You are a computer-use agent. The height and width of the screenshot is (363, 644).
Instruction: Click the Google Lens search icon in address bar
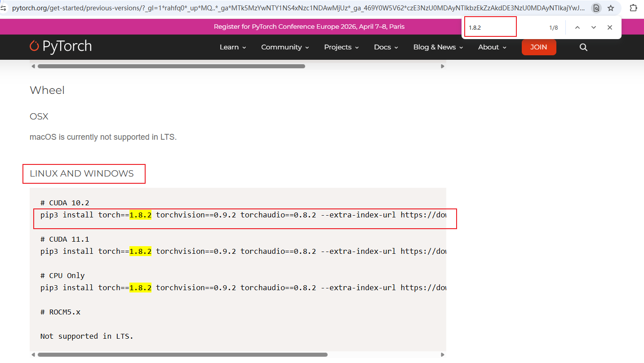tap(596, 8)
